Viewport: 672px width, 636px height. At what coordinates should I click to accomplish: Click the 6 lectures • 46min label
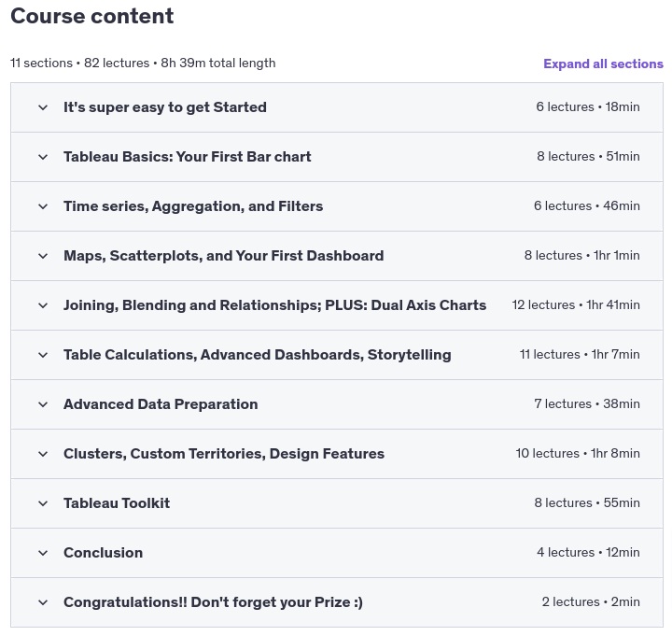[587, 205]
